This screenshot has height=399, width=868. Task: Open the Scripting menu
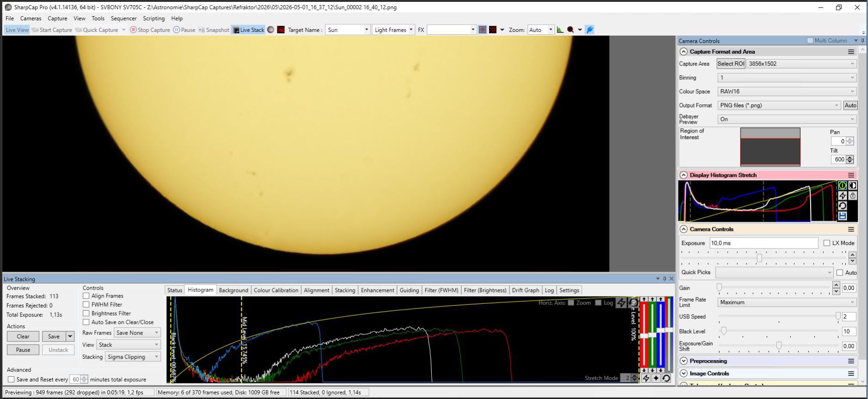[154, 18]
